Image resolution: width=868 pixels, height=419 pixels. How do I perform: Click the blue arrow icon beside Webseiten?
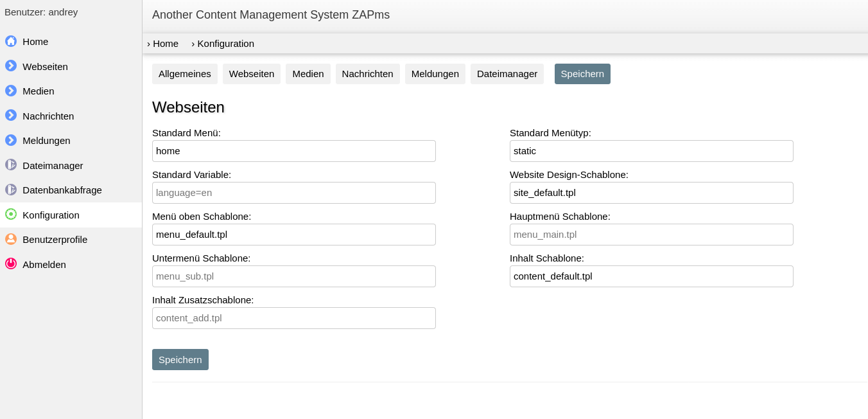11,66
